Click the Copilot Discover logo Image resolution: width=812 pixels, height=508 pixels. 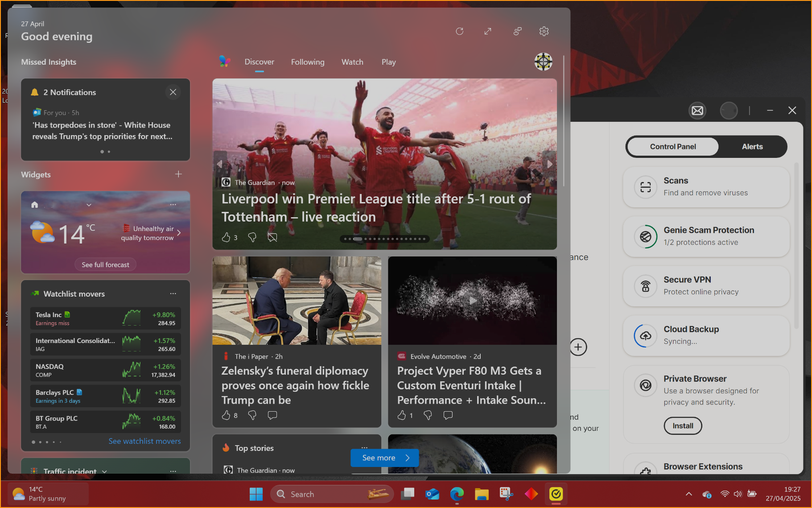(225, 62)
